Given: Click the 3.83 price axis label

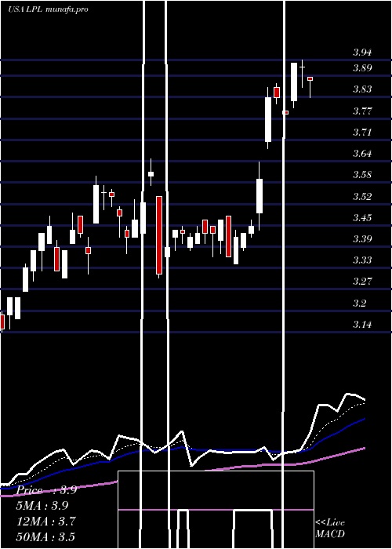Looking at the screenshot, I should click(x=362, y=89).
